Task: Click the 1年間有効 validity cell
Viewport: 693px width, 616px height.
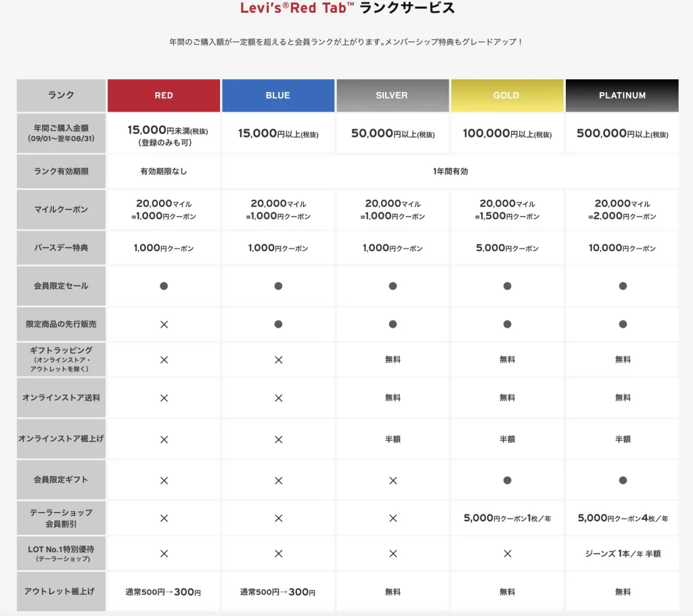Action: pyautogui.click(x=450, y=172)
